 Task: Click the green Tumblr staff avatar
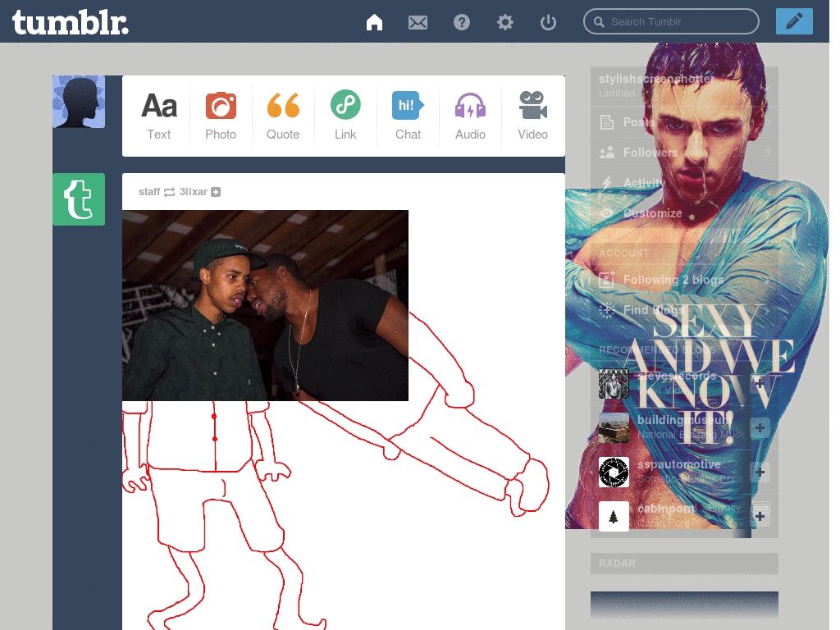[x=79, y=199]
